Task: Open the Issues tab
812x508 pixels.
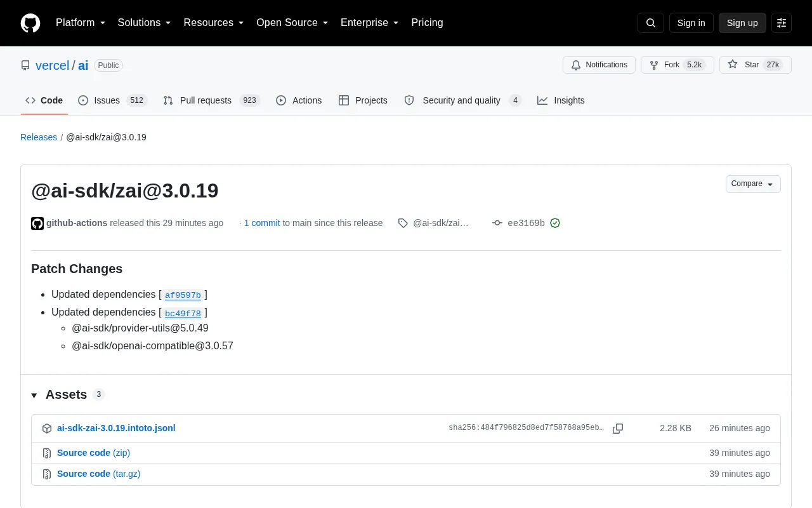Action: click(112, 100)
